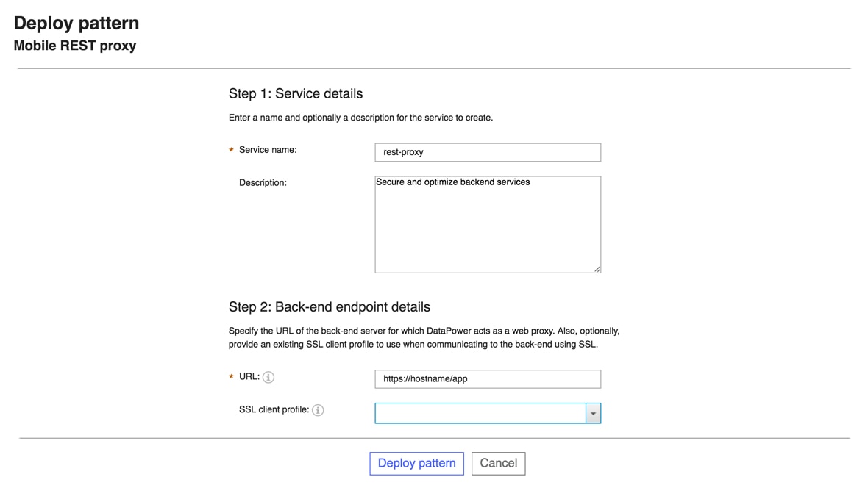Select the Service name input field
This screenshot has width=868, height=488.
click(488, 152)
